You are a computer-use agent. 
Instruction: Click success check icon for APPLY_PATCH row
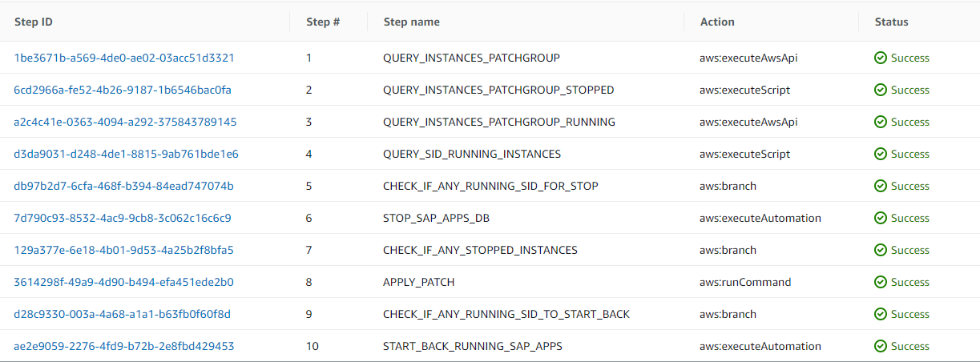click(x=881, y=282)
